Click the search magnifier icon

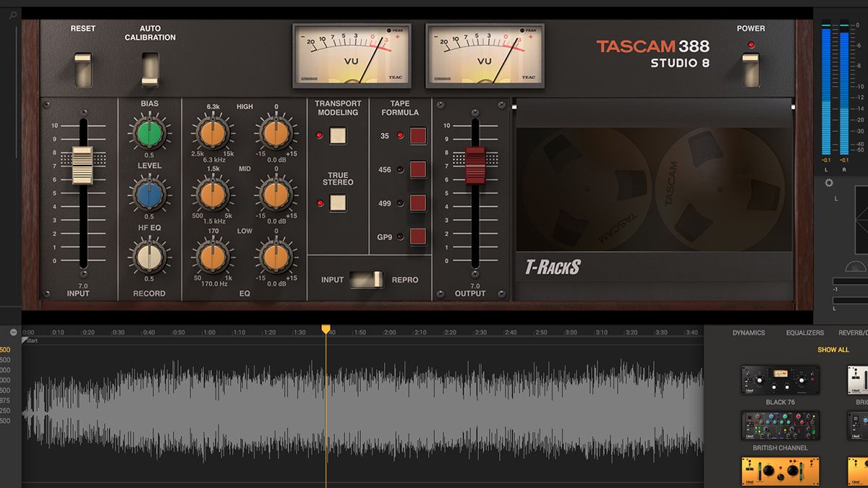13,14
